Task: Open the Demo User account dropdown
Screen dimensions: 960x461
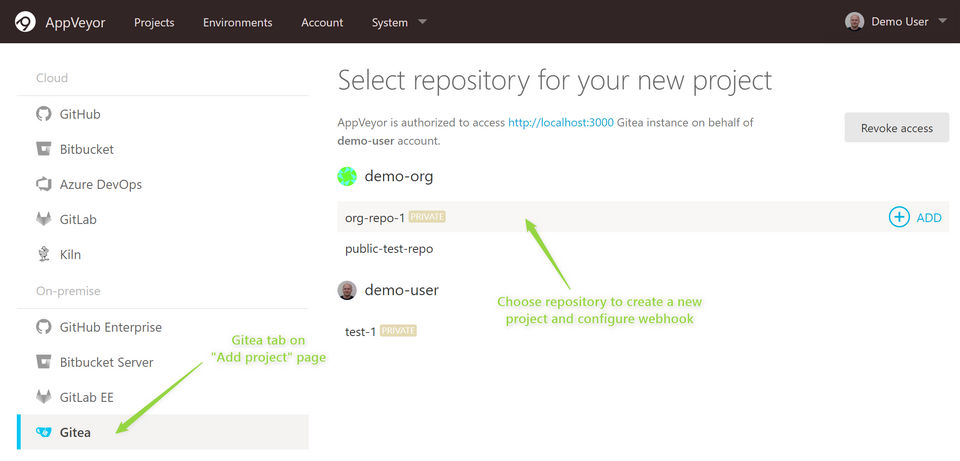Action: point(896,22)
